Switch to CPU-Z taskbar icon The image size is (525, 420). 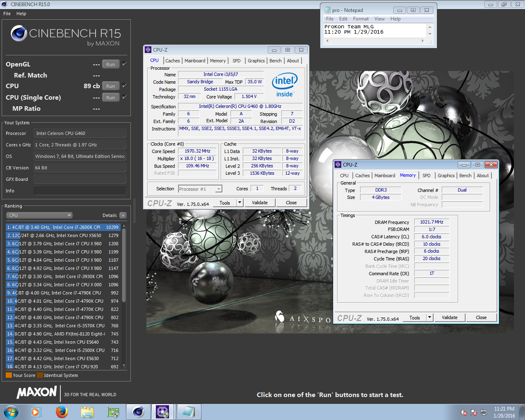tap(163, 412)
